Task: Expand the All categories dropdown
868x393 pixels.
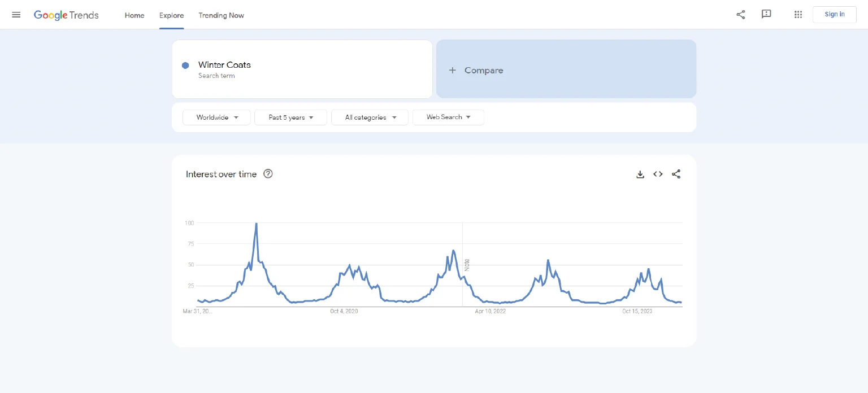Action: pyautogui.click(x=370, y=117)
